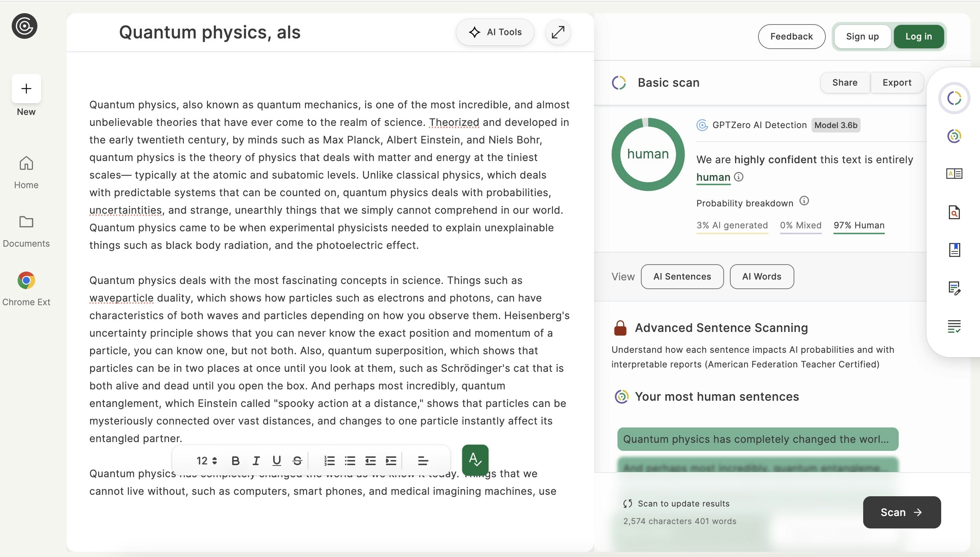Create a new document with plus button
This screenshot has width=980, height=557.
(26, 88)
